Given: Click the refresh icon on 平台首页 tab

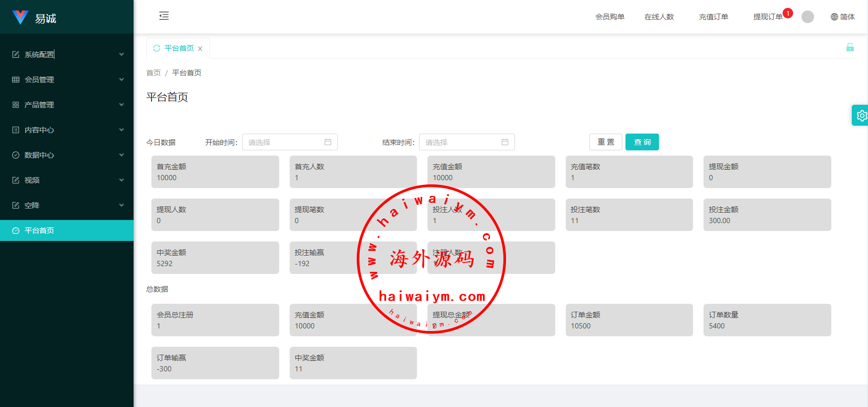Looking at the screenshot, I should click(157, 48).
